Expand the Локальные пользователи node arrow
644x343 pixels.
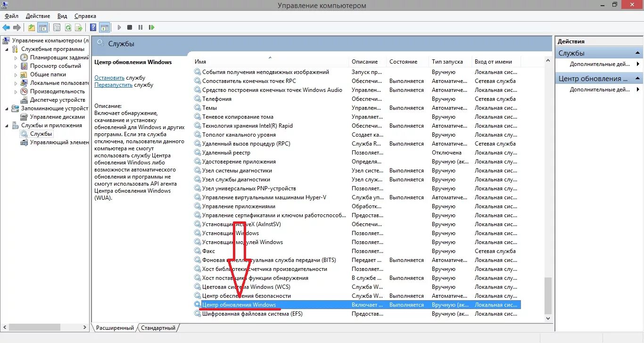(x=16, y=83)
